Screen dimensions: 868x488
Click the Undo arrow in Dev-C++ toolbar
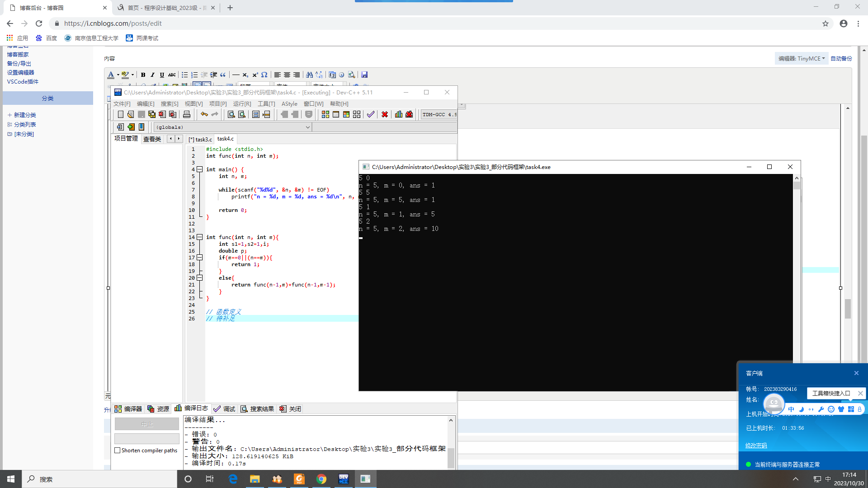tap(204, 114)
